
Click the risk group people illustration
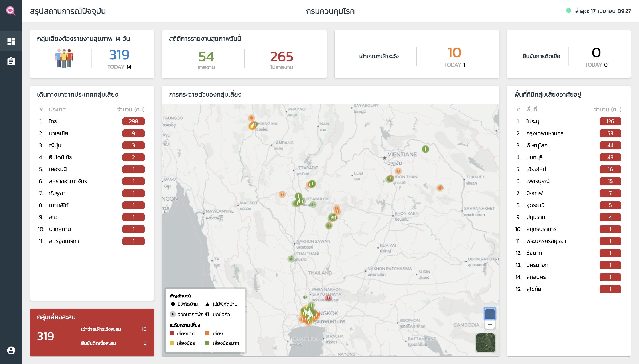point(64,59)
